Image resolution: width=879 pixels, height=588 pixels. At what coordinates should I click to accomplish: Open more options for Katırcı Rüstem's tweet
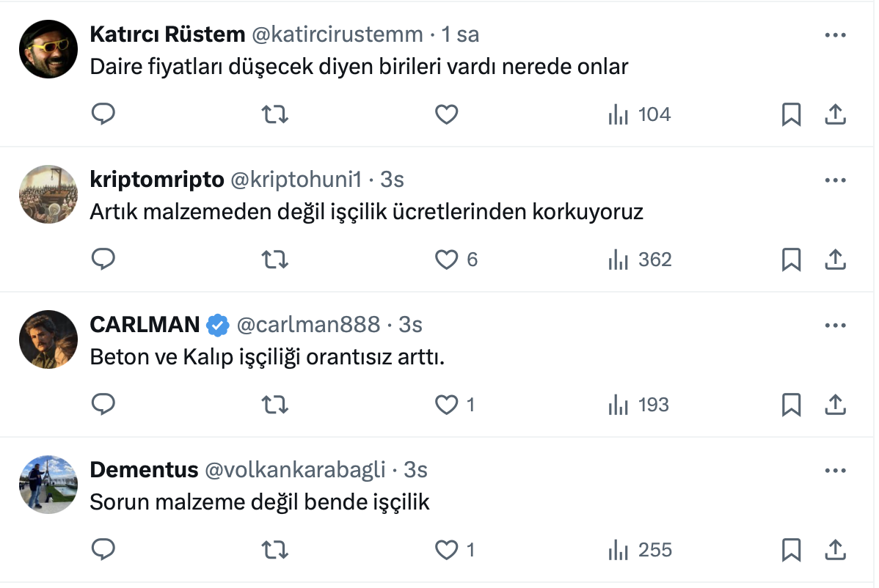(x=836, y=35)
